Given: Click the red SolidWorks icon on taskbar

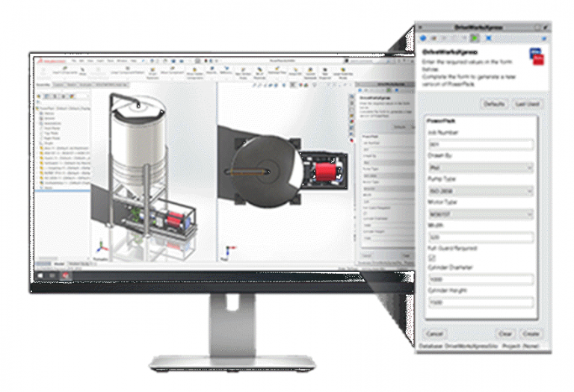Looking at the screenshot, I should [66, 276].
